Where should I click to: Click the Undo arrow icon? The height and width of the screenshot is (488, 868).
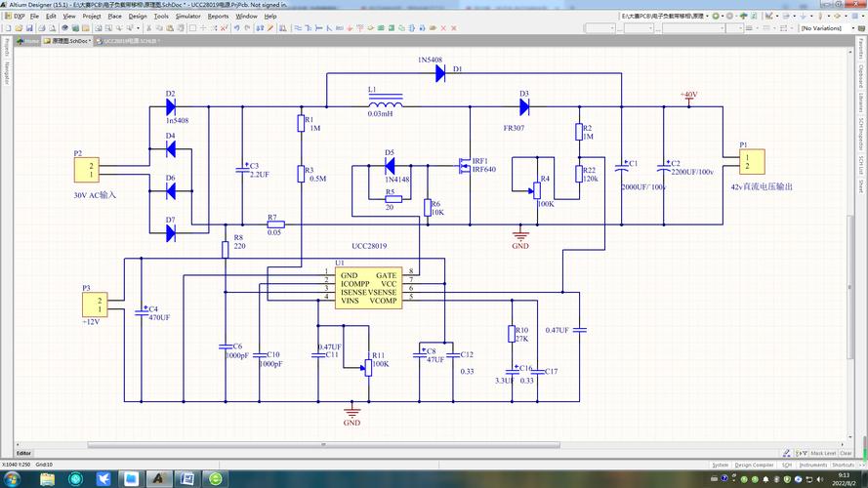(234, 28)
